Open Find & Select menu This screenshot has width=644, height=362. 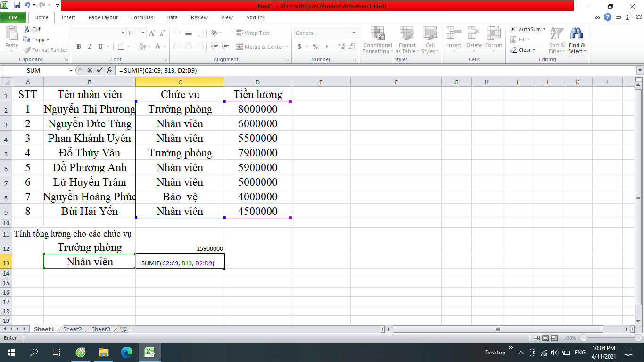point(577,40)
